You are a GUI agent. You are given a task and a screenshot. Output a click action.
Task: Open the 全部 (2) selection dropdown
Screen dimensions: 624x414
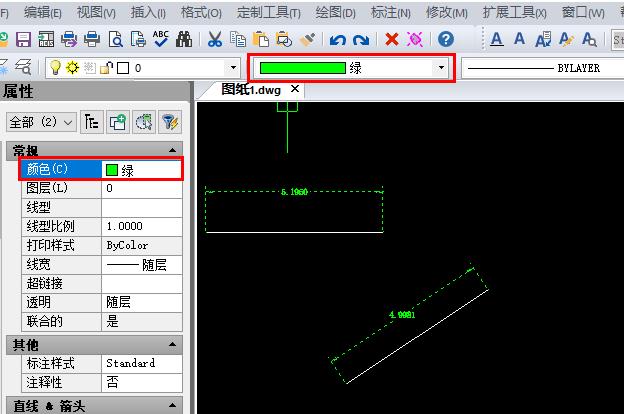[41, 122]
